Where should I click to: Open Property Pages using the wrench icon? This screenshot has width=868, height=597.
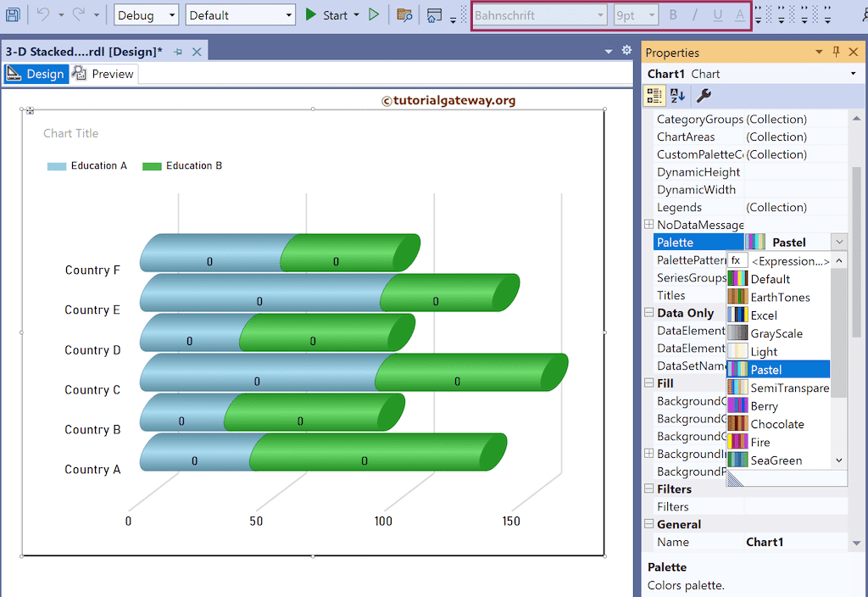tap(703, 96)
